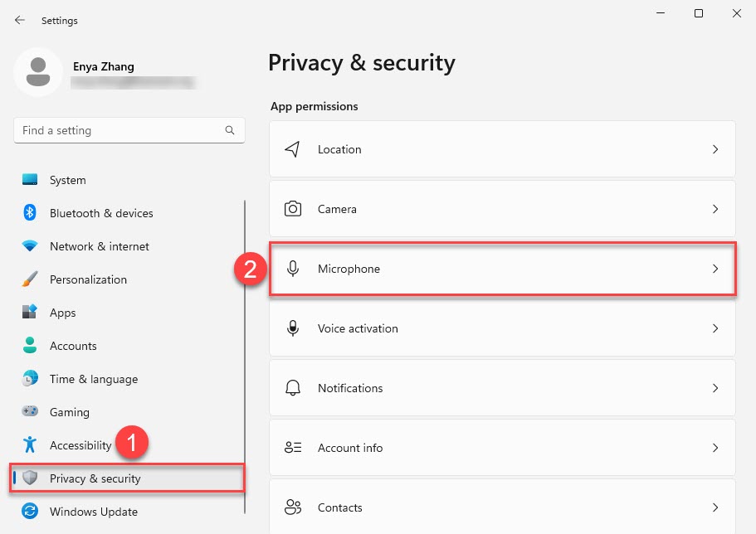Click the Network & internet wifi icon
The image size is (756, 534).
[x=30, y=246]
